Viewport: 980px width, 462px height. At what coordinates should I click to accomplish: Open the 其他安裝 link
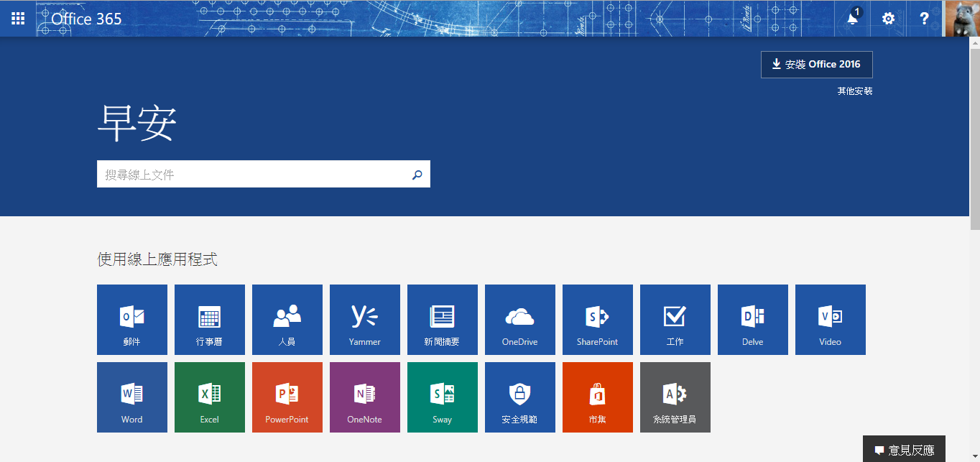pyautogui.click(x=855, y=91)
